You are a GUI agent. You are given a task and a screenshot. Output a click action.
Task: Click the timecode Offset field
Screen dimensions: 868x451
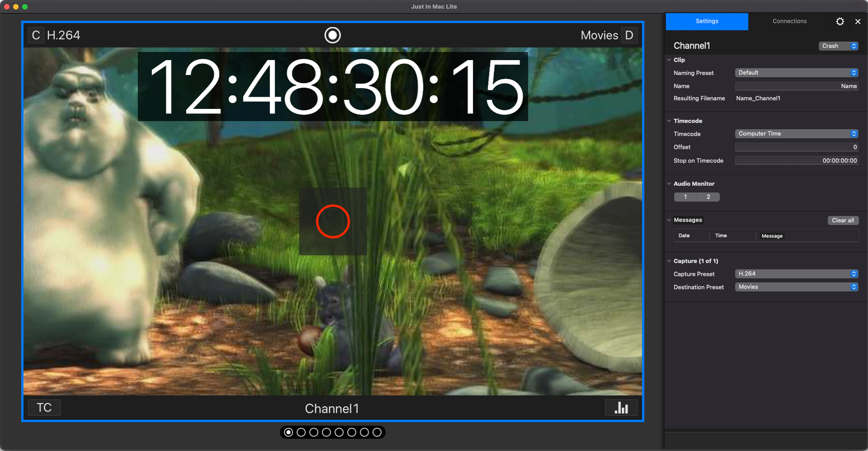click(x=797, y=147)
